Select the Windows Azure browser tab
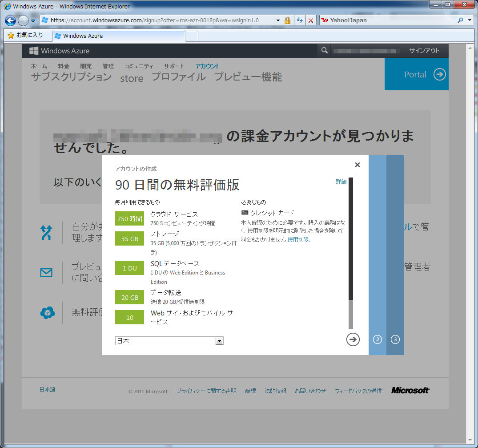The image size is (478, 448). [119, 36]
